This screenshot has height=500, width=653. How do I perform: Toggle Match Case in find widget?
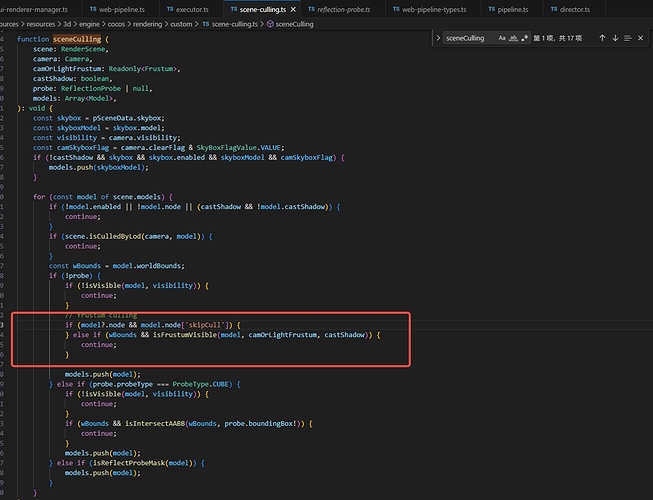pos(502,38)
